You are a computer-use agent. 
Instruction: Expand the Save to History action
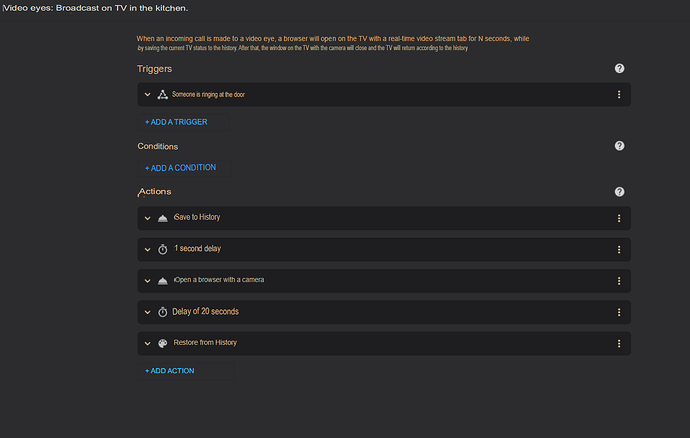147,218
